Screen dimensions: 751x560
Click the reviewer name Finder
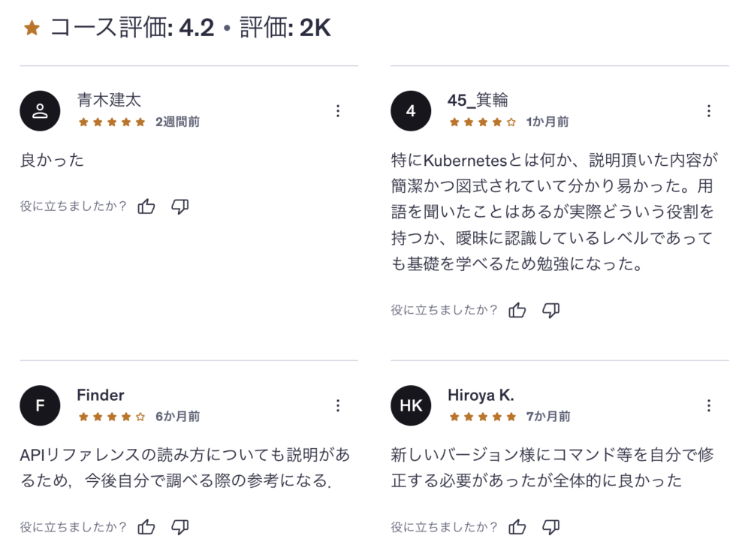click(101, 395)
